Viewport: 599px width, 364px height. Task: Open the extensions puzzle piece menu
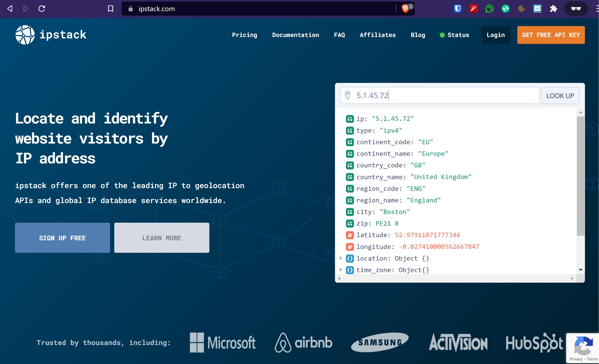point(553,9)
